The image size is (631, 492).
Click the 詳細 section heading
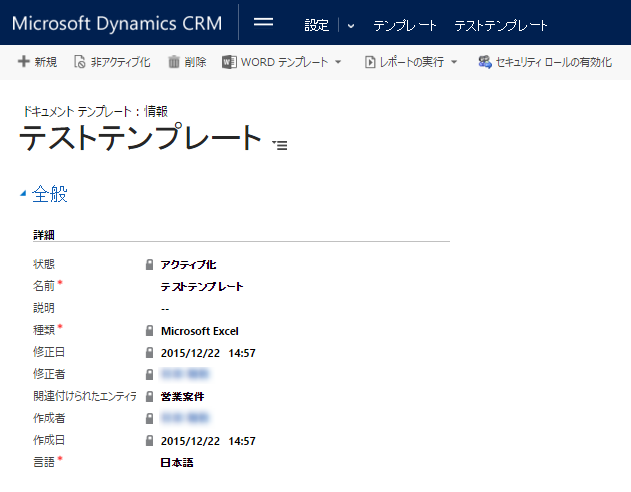44,235
